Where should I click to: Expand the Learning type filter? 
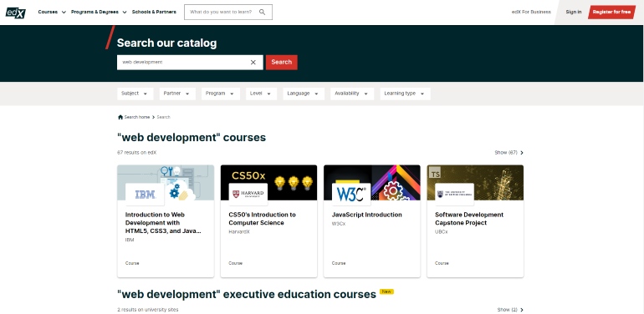pyautogui.click(x=405, y=94)
